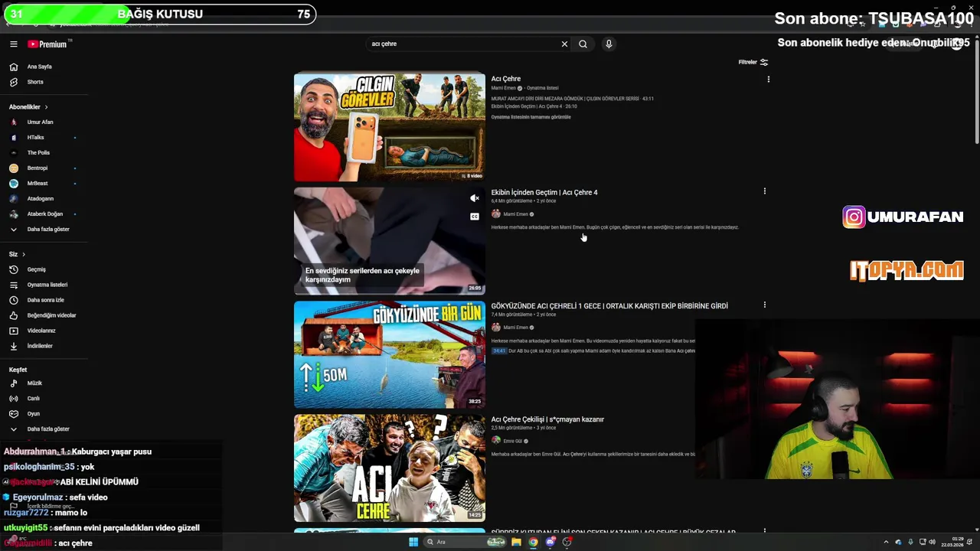Open Emre Gül channel link
The image size is (980, 551).
pyautogui.click(x=513, y=441)
